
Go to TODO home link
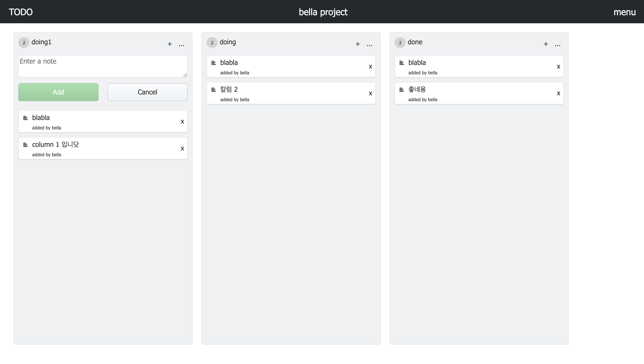(21, 12)
